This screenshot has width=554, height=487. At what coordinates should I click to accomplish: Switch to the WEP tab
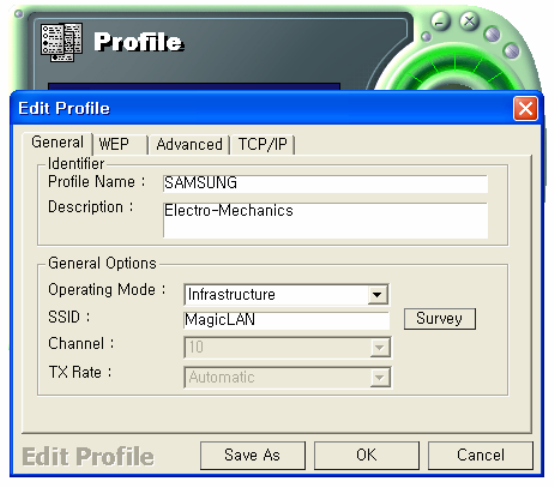[x=120, y=145]
